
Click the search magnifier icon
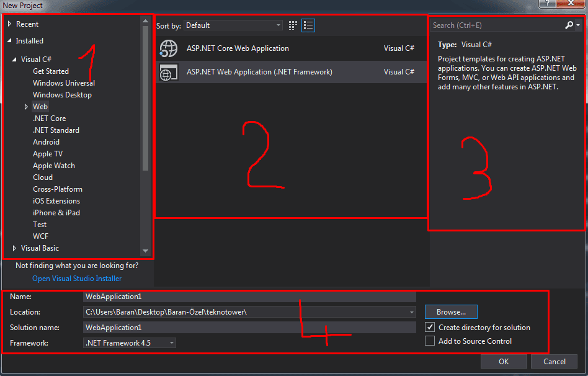[569, 25]
